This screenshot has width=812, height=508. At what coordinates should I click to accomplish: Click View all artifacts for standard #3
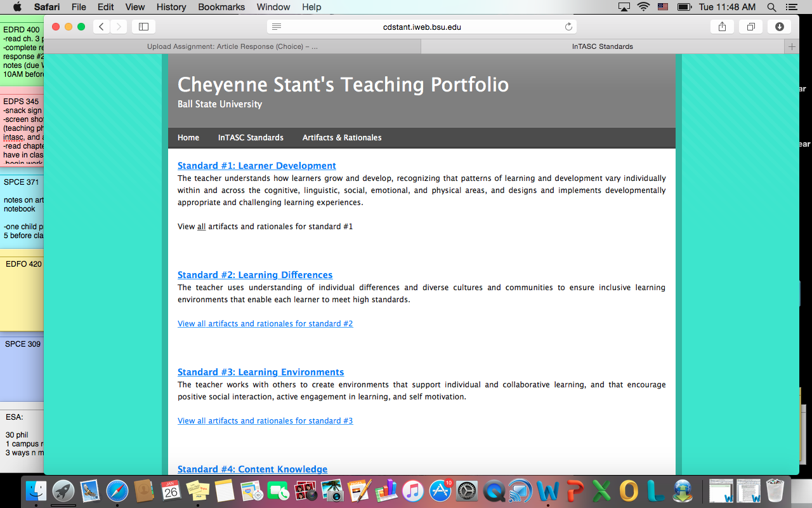(x=265, y=421)
